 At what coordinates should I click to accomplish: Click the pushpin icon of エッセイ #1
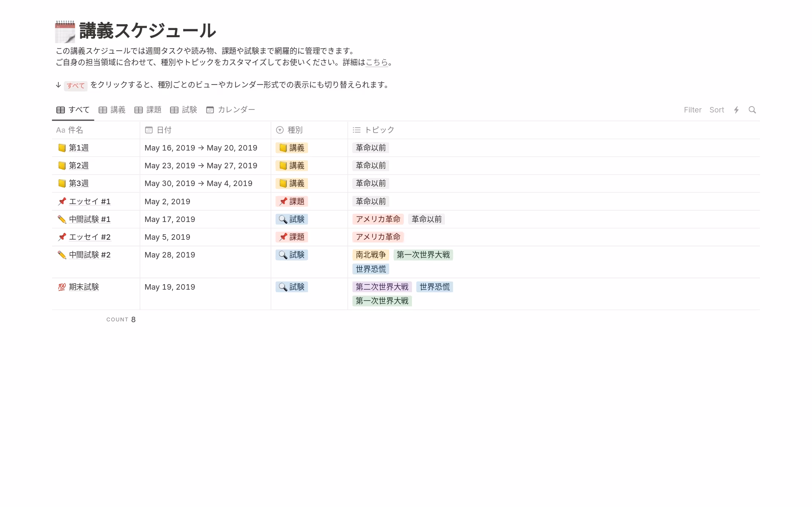point(62,201)
